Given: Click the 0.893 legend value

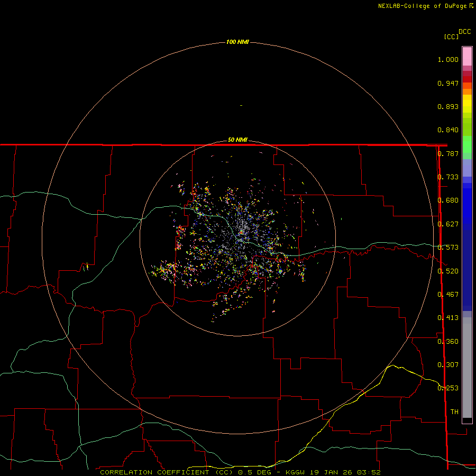Looking at the screenshot, I should coord(448,106).
